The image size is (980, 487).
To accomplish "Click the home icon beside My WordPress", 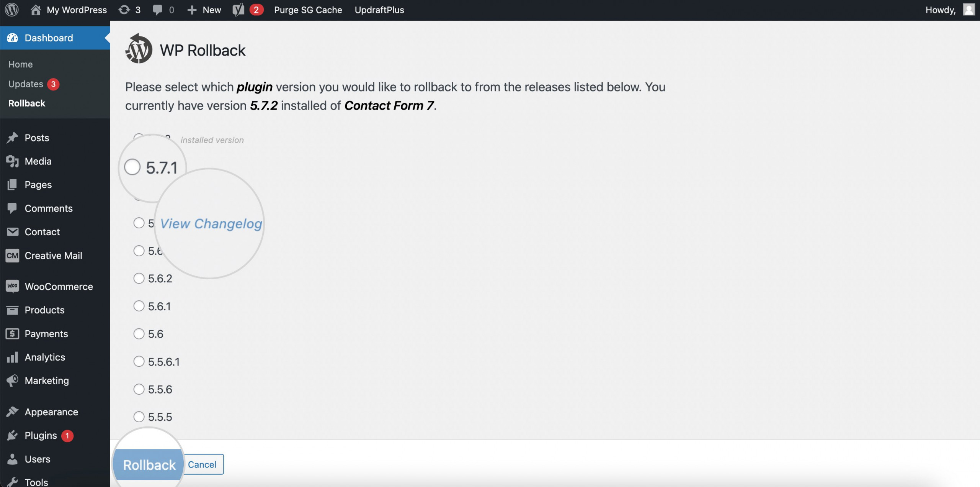I will click(x=36, y=10).
